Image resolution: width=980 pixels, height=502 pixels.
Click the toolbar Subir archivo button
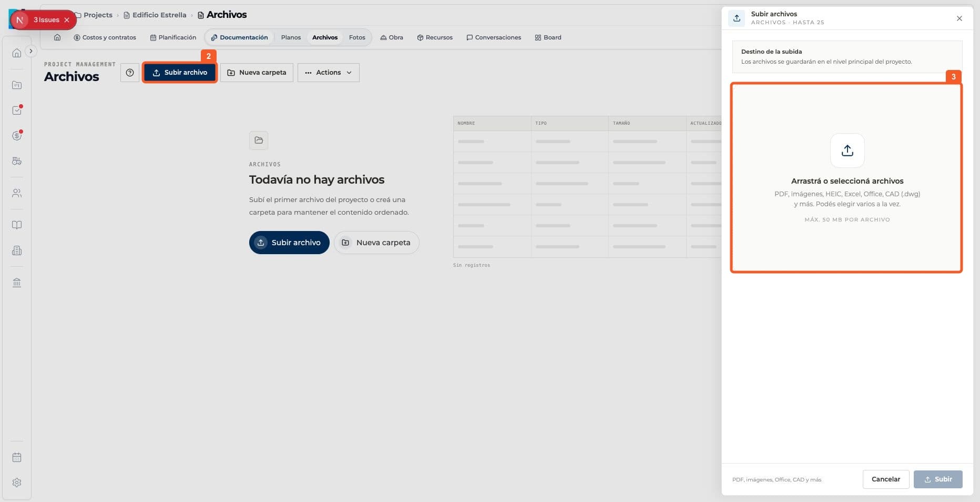pos(180,73)
